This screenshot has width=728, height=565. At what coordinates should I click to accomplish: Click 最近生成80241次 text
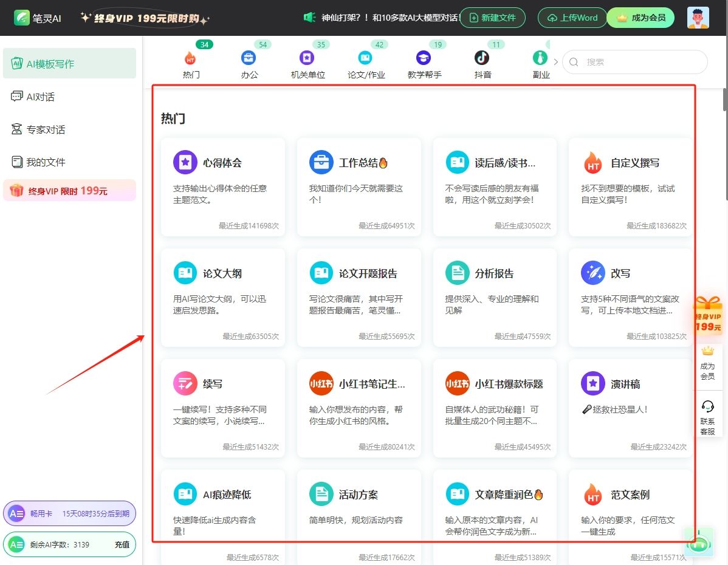[x=386, y=447]
